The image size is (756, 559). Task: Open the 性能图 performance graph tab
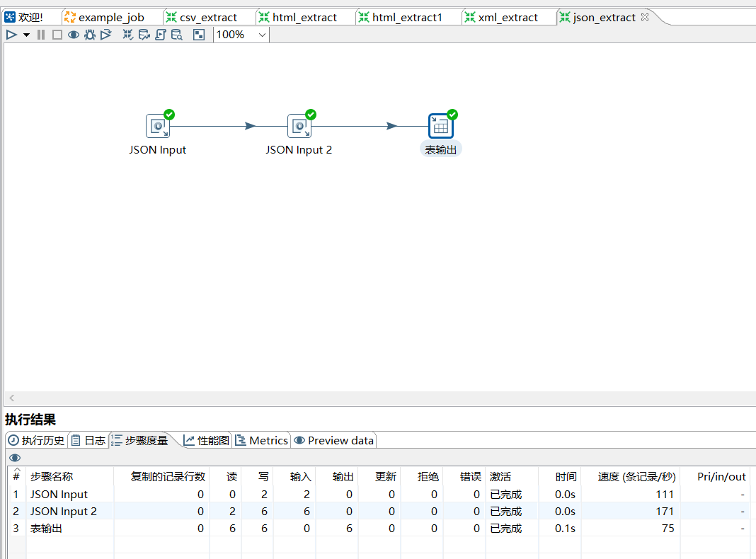[207, 440]
